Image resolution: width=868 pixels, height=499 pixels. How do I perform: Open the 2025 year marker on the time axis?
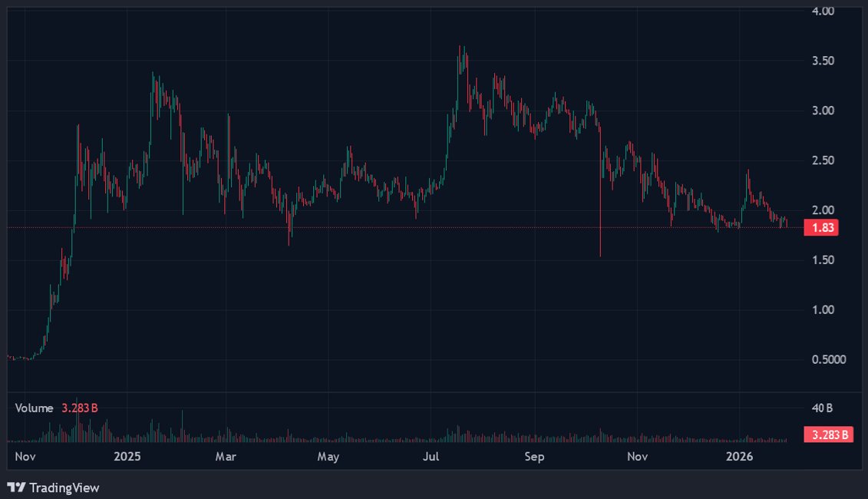pos(127,456)
